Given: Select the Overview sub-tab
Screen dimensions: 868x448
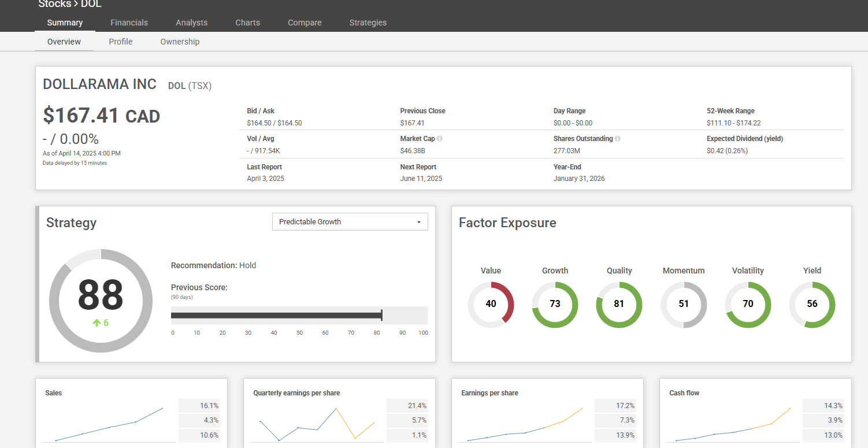Looking at the screenshot, I should click(x=64, y=42).
